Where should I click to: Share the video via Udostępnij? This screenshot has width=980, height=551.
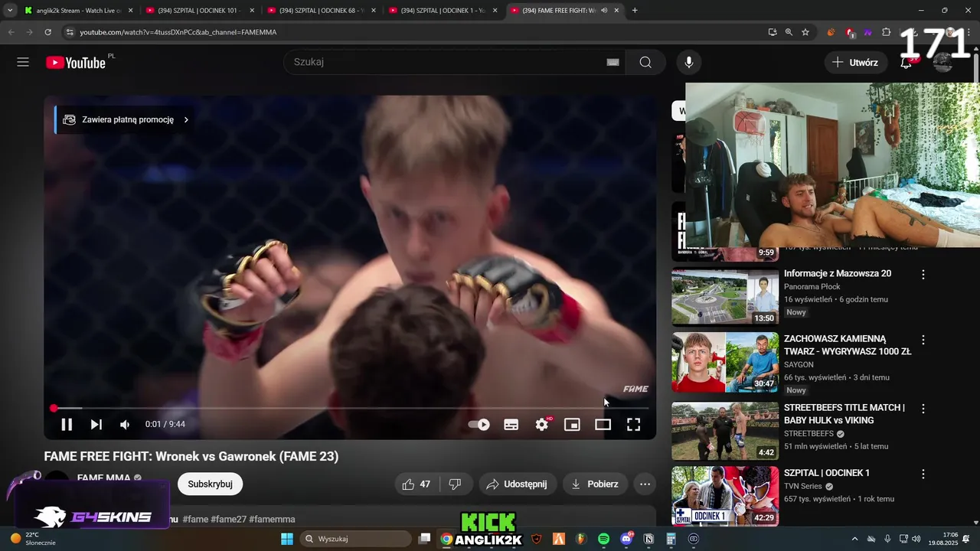click(517, 484)
